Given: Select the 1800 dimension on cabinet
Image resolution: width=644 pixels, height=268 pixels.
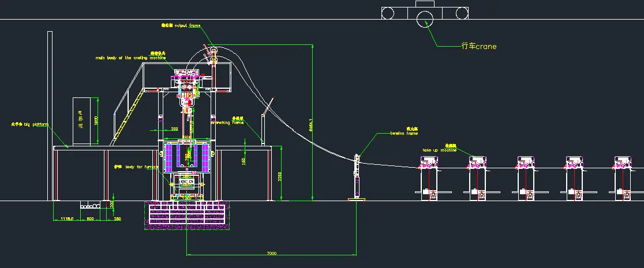Looking at the screenshot, I should pyautogui.click(x=96, y=121).
